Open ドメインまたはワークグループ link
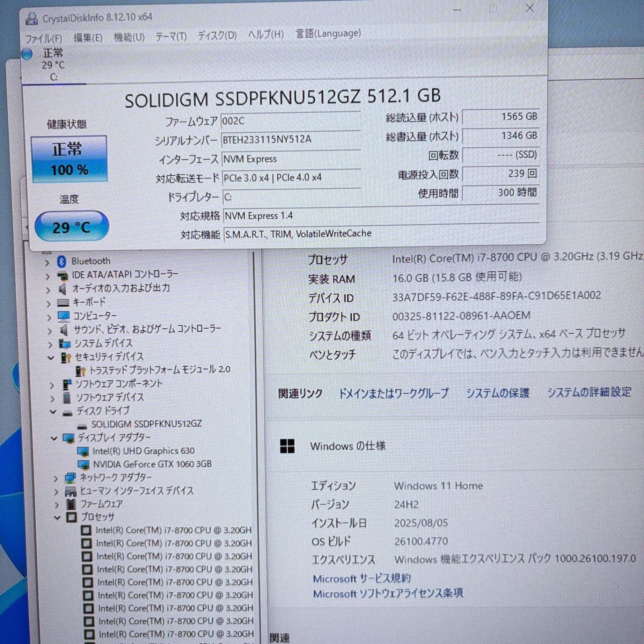The width and height of the screenshot is (644, 644). (x=394, y=393)
